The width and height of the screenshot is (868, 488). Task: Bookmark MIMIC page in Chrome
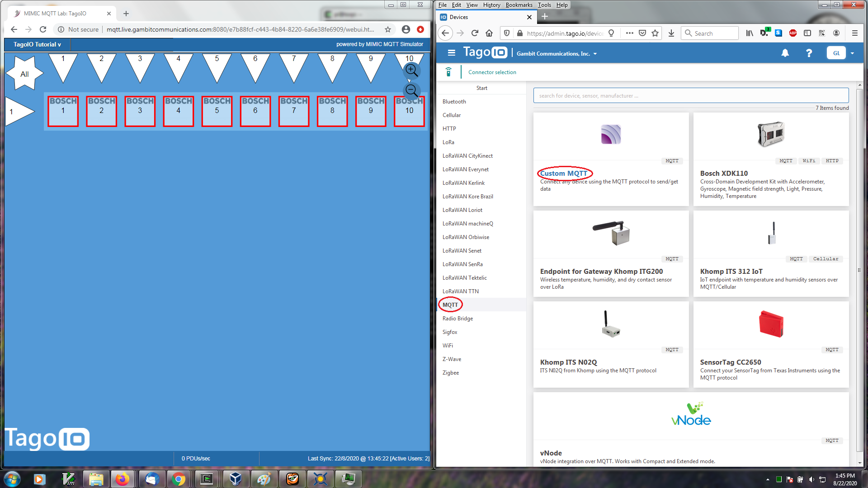pyautogui.click(x=388, y=29)
